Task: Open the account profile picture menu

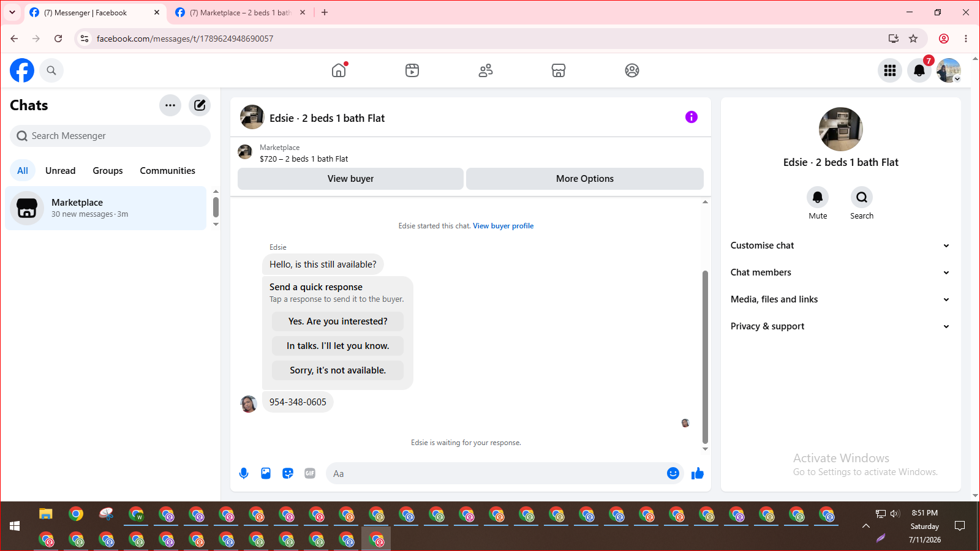Action: (x=949, y=70)
